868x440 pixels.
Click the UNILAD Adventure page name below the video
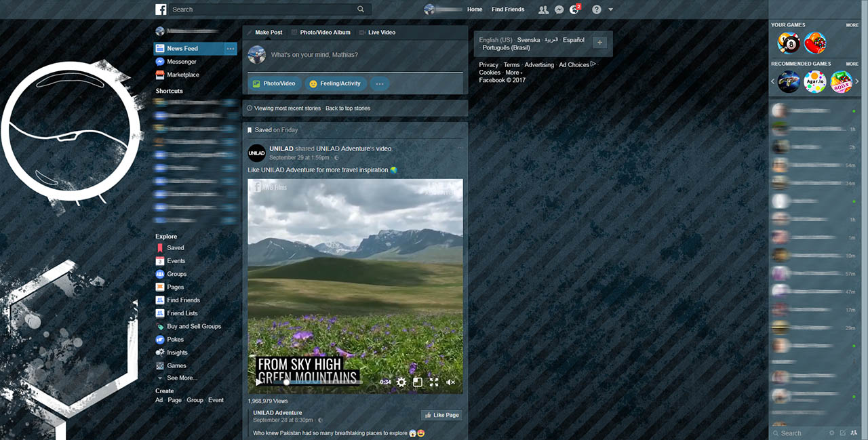click(x=277, y=412)
